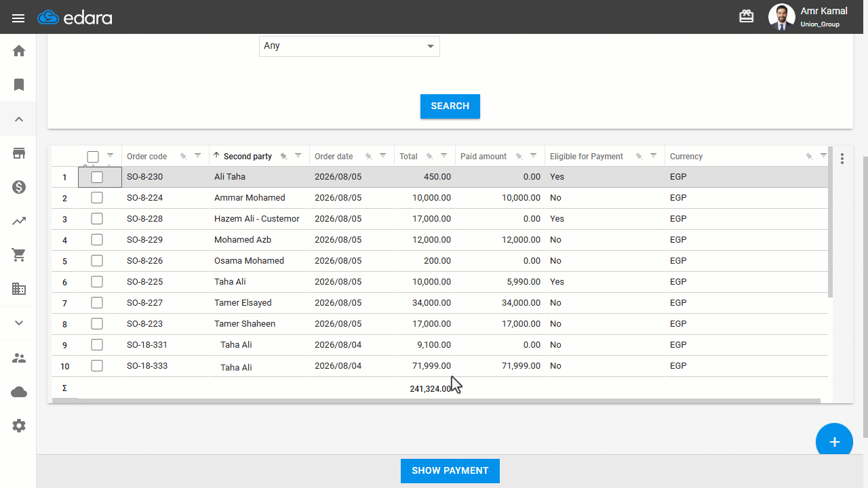Screen dimensions: 868x488
Task: Open the Any dropdown
Action: tap(349, 46)
